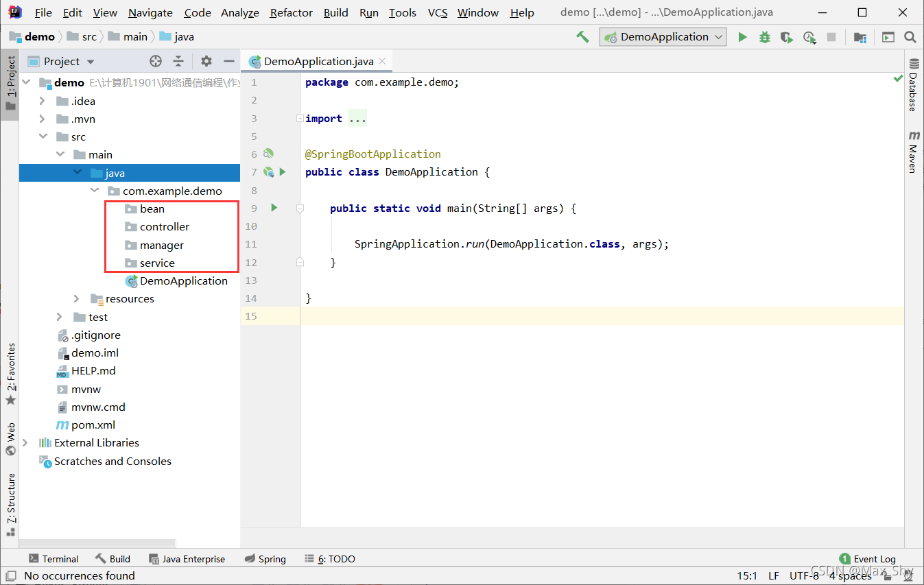Click the Profiler run icon in the toolbar
924x585 pixels.
coord(809,37)
